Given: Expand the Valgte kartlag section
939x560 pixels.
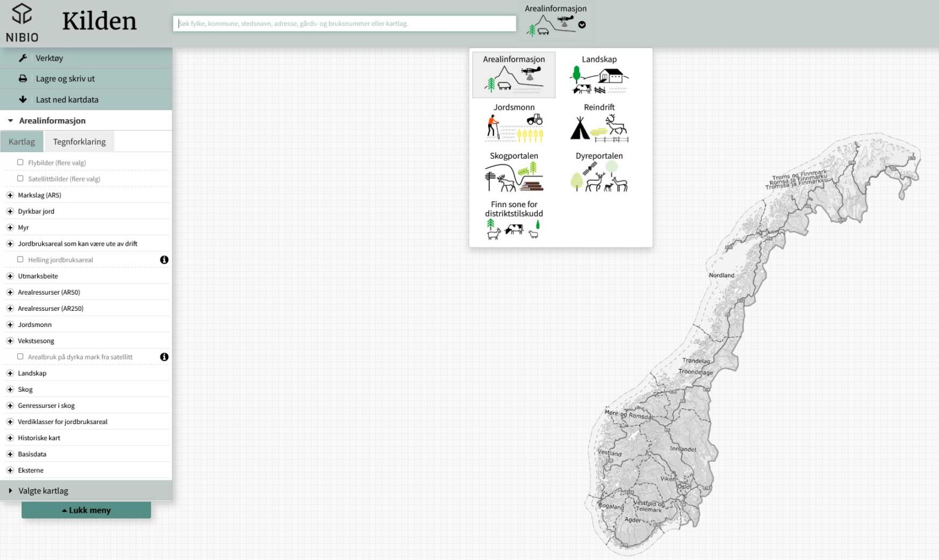Looking at the screenshot, I should [x=86, y=491].
